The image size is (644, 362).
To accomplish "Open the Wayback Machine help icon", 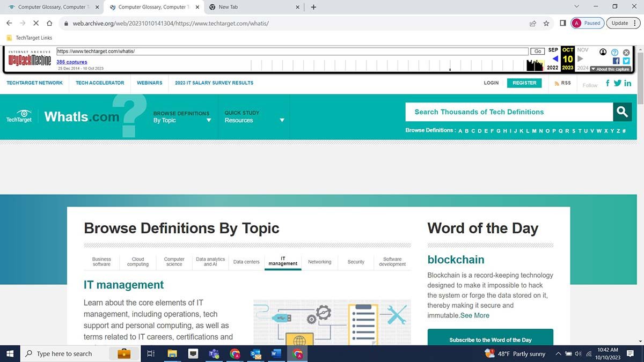I will [615, 53].
